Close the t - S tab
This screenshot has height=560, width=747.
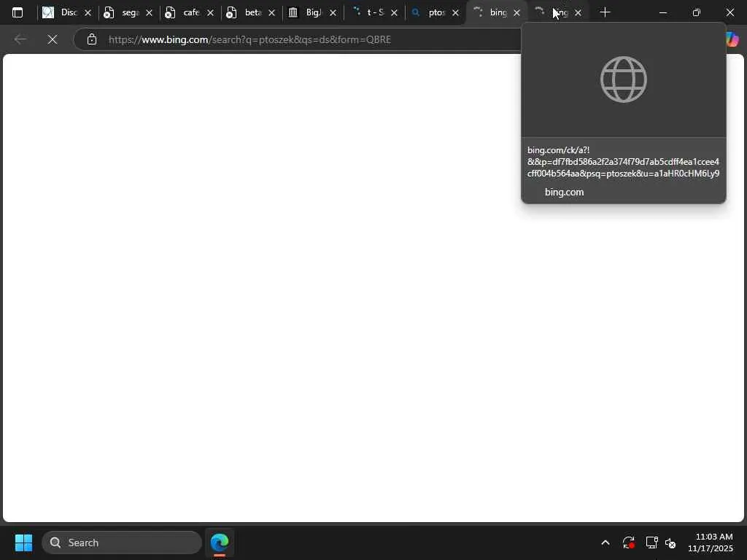tap(394, 13)
